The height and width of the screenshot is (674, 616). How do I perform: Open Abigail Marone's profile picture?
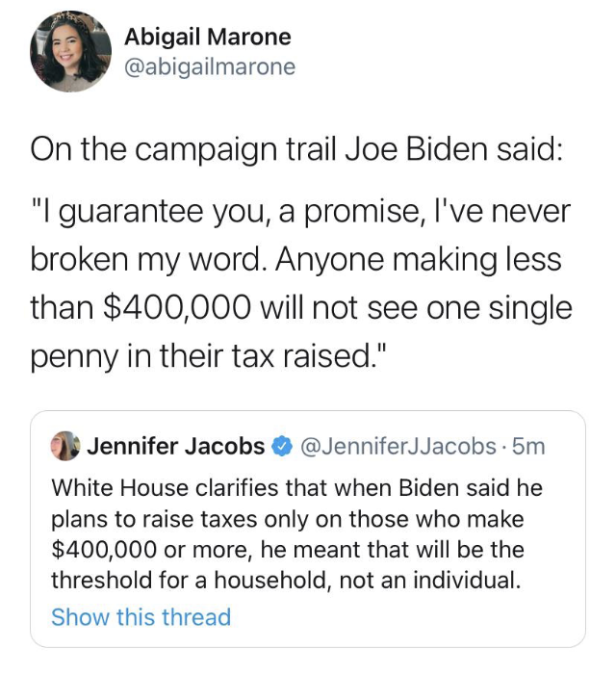pyautogui.click(x=70, y=52)
